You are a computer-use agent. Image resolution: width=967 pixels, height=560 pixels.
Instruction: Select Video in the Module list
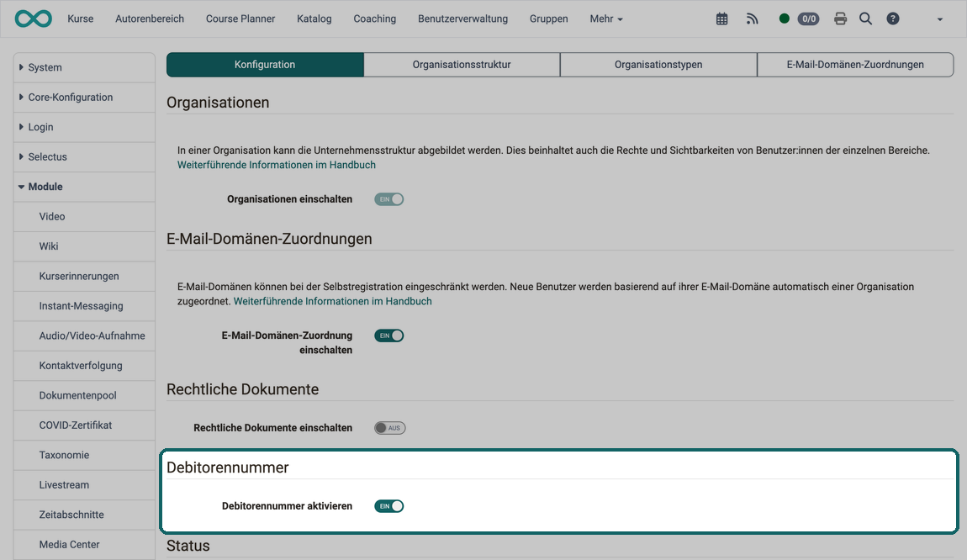(84, 216)
